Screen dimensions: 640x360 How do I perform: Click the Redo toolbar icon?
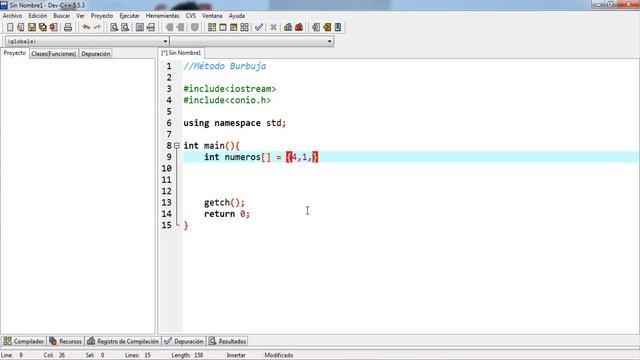pos(97,27)
